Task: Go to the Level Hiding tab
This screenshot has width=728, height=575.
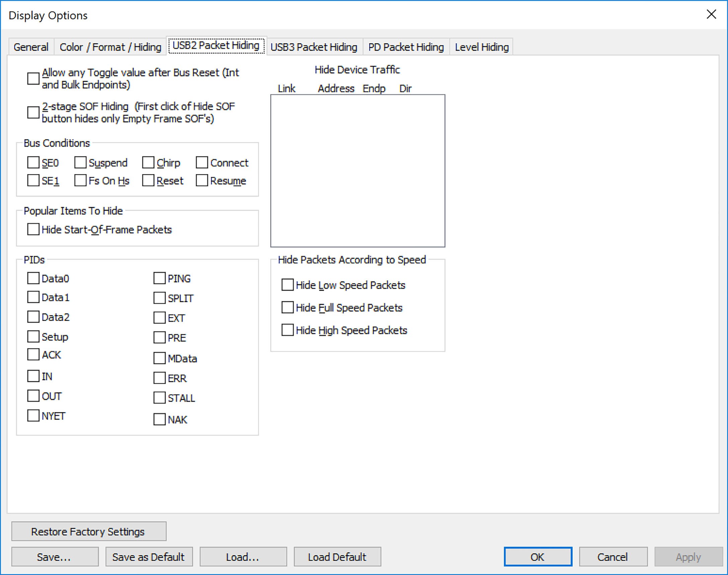Action: [482, 47]
